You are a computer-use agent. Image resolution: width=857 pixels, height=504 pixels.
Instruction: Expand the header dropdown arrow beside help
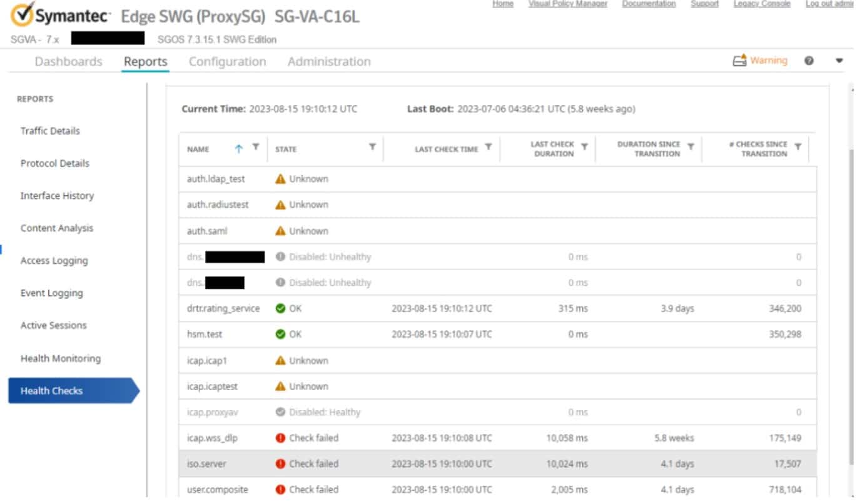click(839, 61)
